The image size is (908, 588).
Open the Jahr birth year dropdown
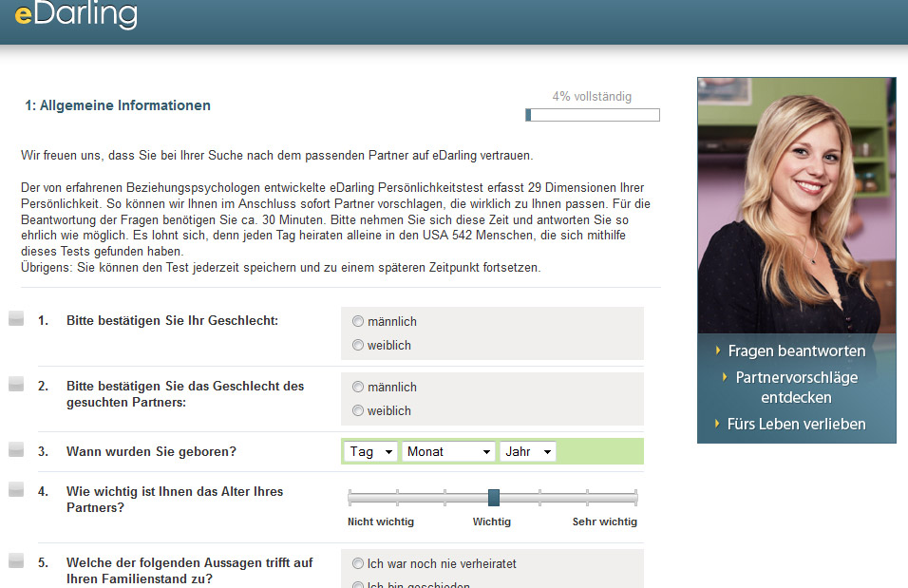tap(527, 451)
